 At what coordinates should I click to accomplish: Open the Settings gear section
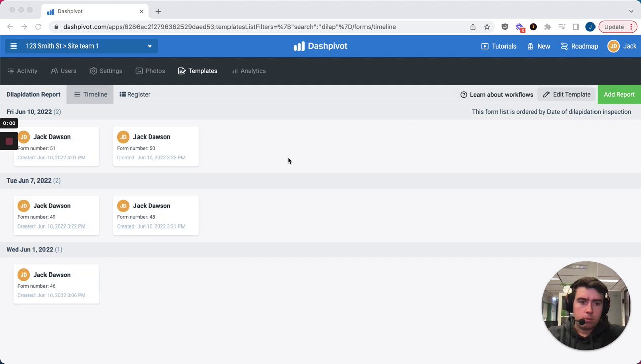(x=106, y=71)
